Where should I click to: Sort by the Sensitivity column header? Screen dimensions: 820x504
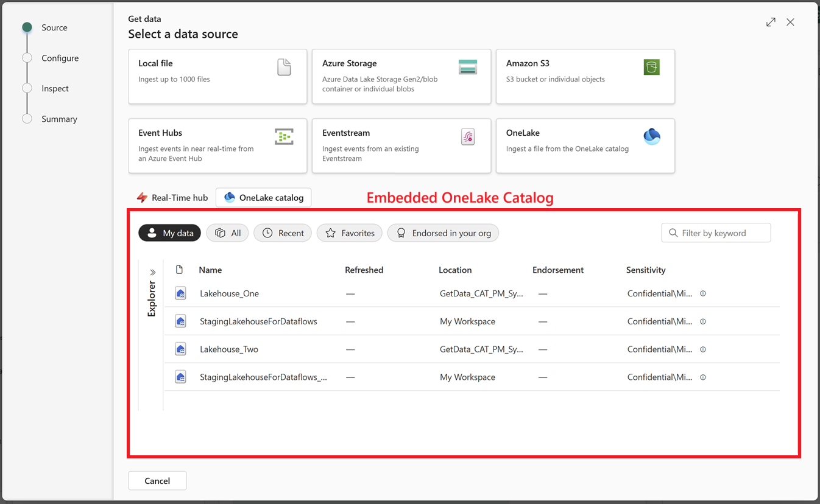click(x=646, y=270)
